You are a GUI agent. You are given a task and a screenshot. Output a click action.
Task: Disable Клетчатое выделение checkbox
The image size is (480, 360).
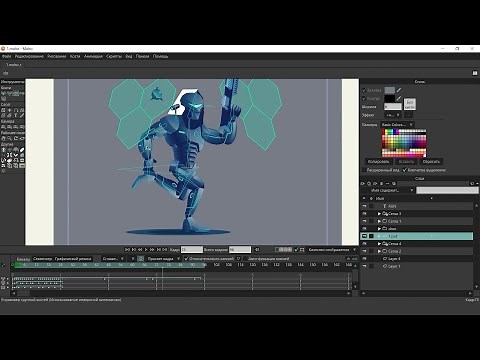click(x=405, y=170)
